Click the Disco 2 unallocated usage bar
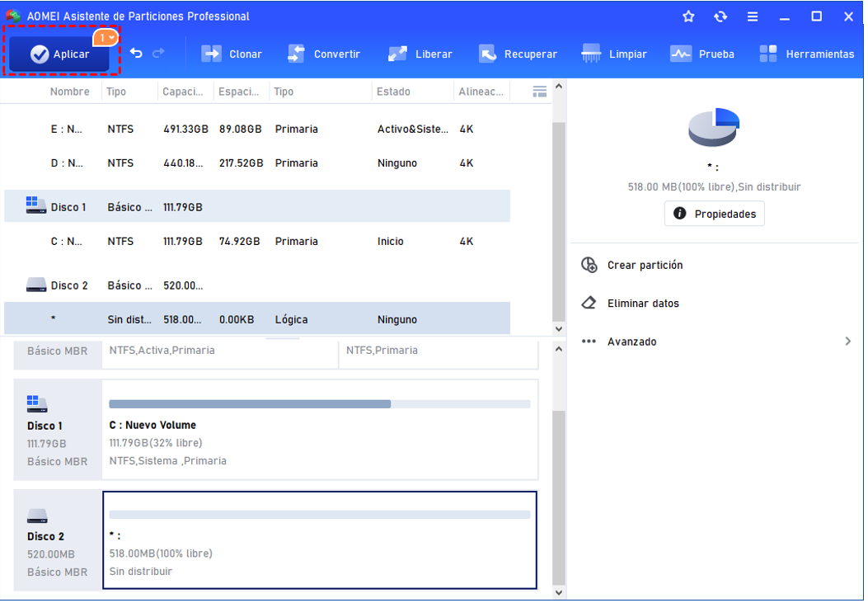The width and height of the screenshot is (868, 603). (x=320, y=515)
